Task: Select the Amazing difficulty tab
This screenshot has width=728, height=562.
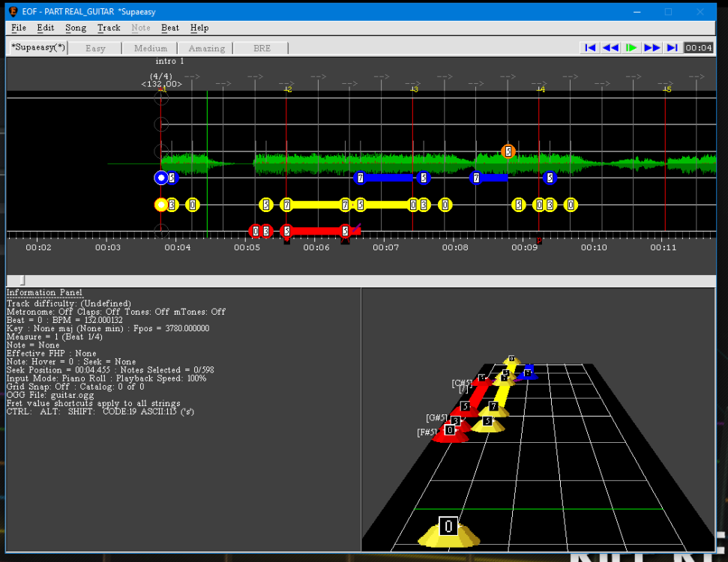Action: click(x=206, y=48)
